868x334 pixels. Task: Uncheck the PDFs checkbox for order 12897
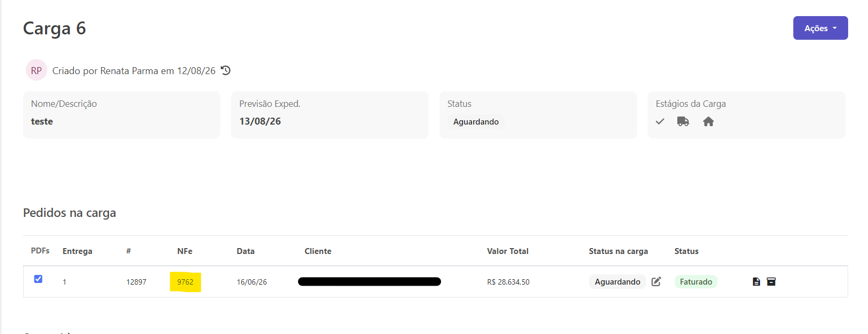click(38, 279)
